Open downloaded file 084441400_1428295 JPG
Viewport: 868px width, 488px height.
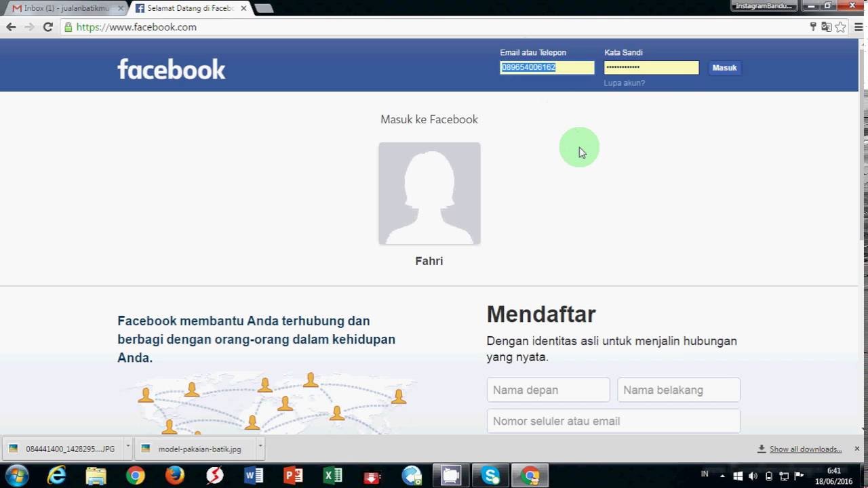64,449
